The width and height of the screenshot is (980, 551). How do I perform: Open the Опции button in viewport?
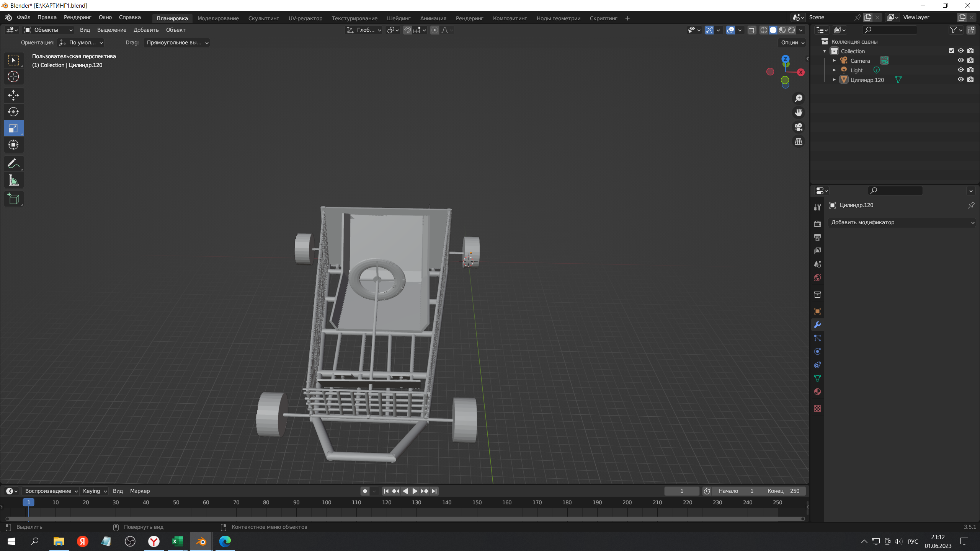pyautogui.click(x=792, y=42)
